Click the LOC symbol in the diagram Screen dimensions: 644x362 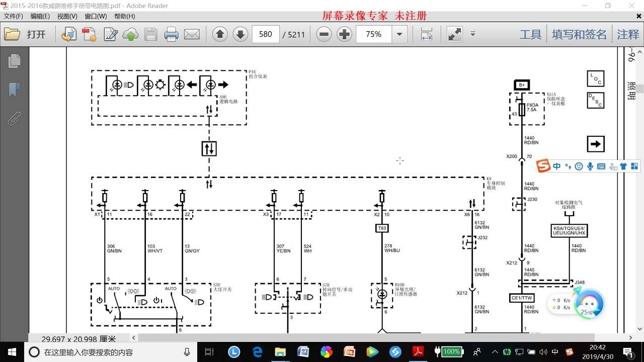pyautogui.click(x=596, y=78)
